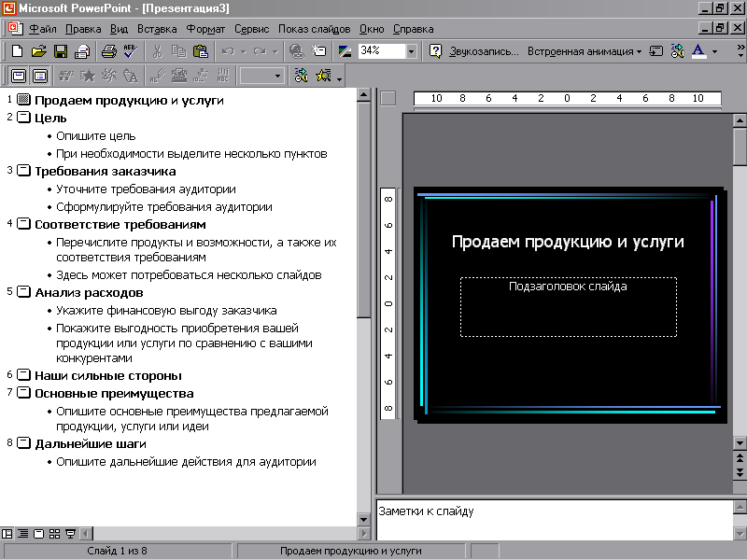747x560 pixels.
Task: Click the Insert Hyperlink globe icon
Action: click(x=296, y=51)
